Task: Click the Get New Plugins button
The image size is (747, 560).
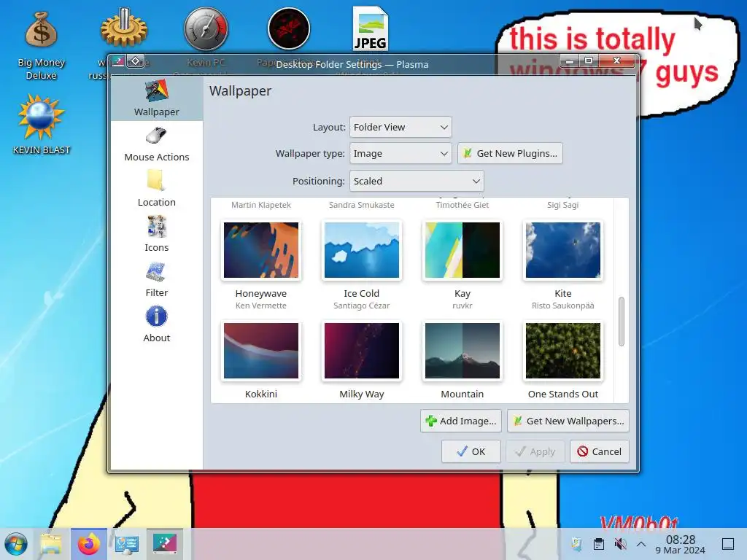Action: point(510,153)
